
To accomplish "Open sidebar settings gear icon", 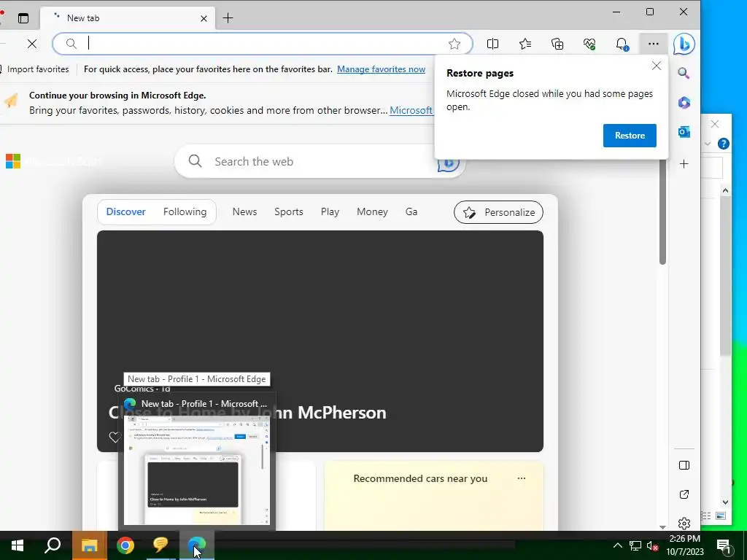I will (x=684, y=524).
